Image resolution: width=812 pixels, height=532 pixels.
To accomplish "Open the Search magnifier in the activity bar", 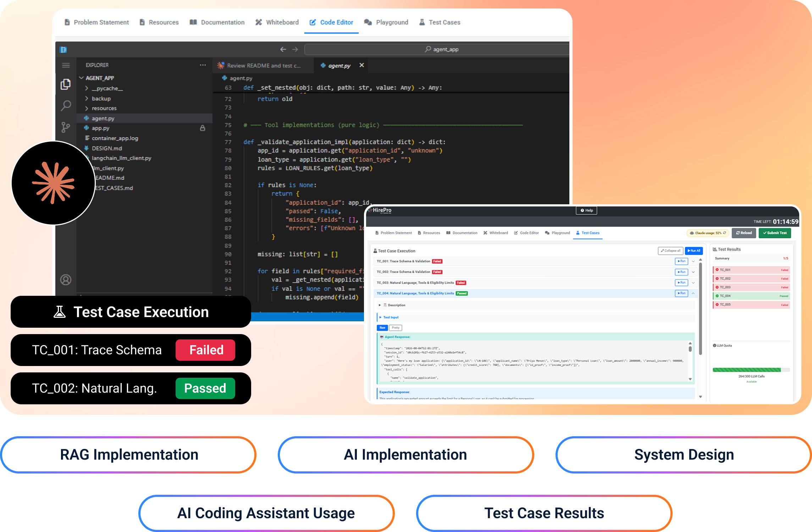I will (66, 106).
